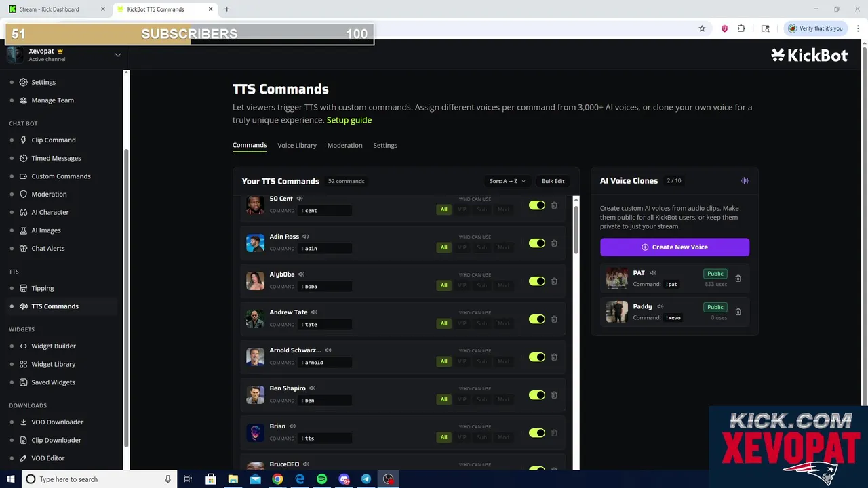Open Windows Start menu
This screenshot has width=868, height=488.
pos(10,479)
